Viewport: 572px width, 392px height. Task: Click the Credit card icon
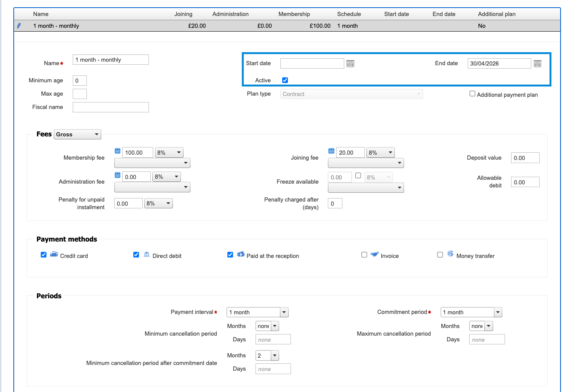coord(54,254)
